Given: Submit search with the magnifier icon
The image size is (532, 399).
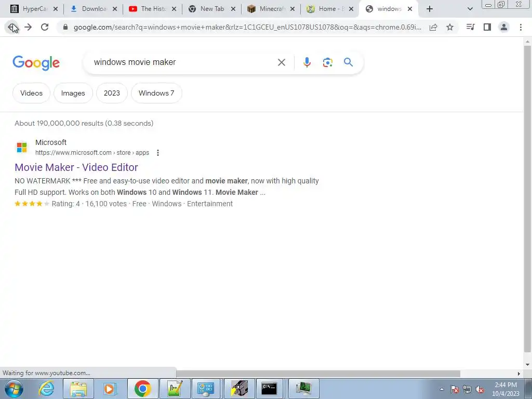Looking at the screenshot, I should (x=348, y=62).
